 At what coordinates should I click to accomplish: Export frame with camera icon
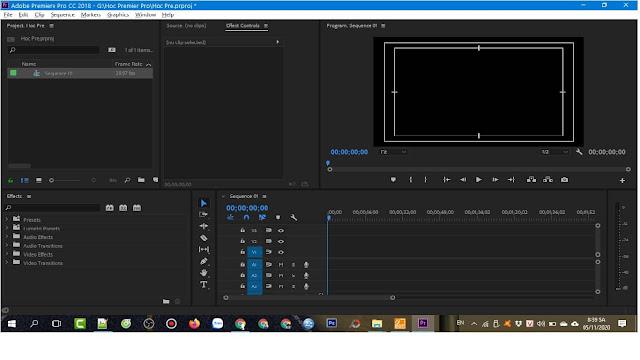click(x=564, y=180)
